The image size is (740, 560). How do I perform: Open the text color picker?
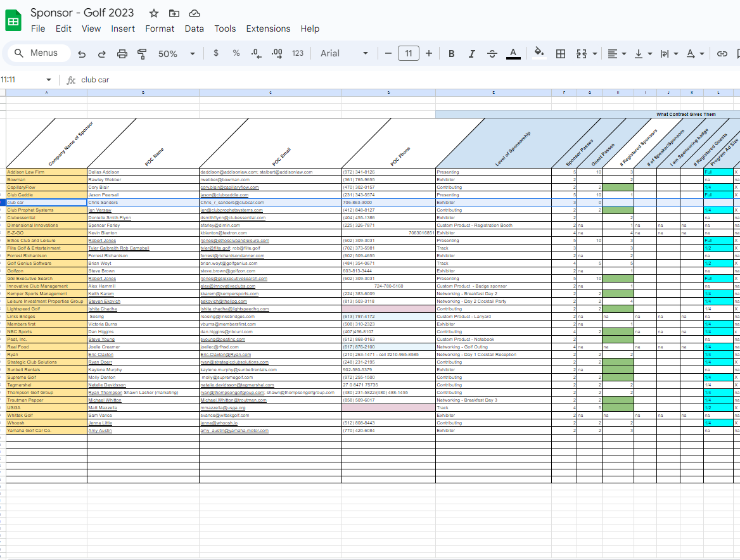pos(513,54)
